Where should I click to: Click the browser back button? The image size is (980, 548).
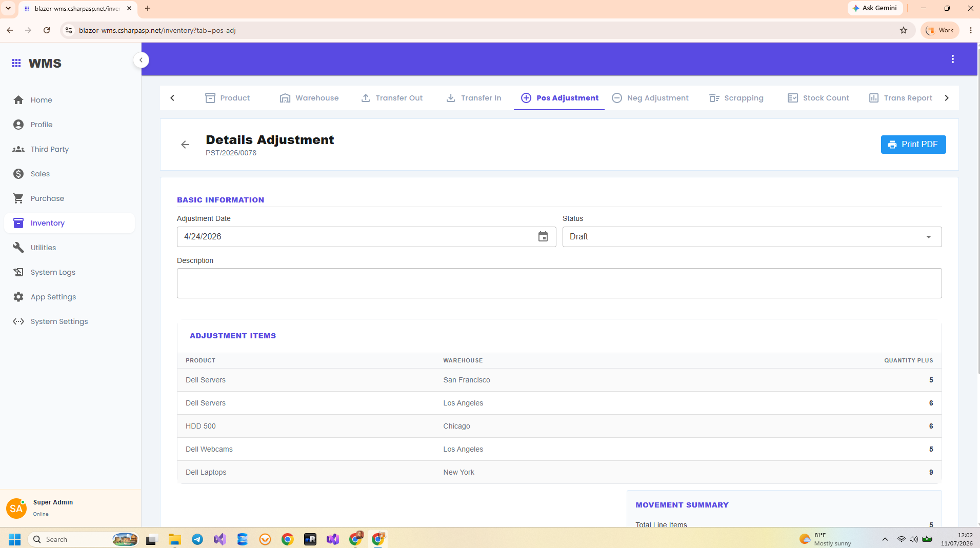coord(10,30)
